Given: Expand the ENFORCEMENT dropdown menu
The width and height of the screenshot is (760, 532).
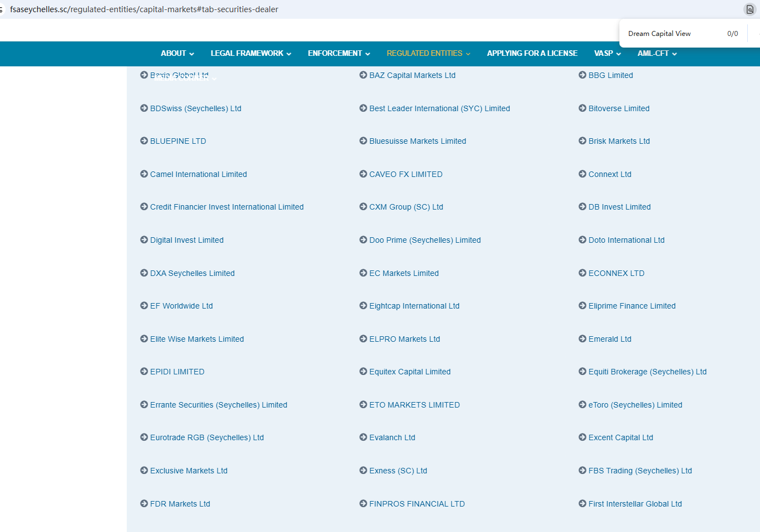Looking at the screenshot, I should (339, 54).
